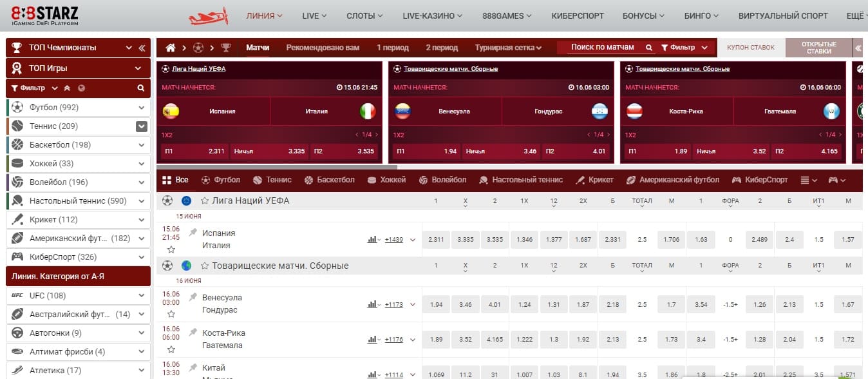Click the search magnifier in match search
The height and width of the screenshot is (379, 868).
[x=649, y=48]
